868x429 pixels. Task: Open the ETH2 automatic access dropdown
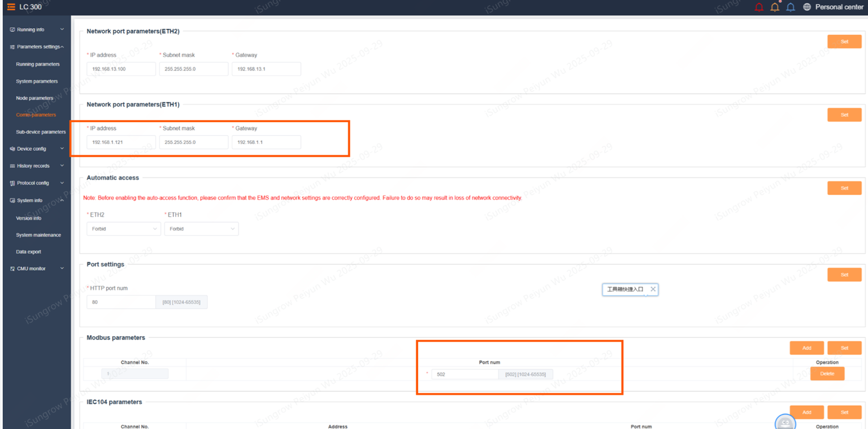(x=124, y=229)
